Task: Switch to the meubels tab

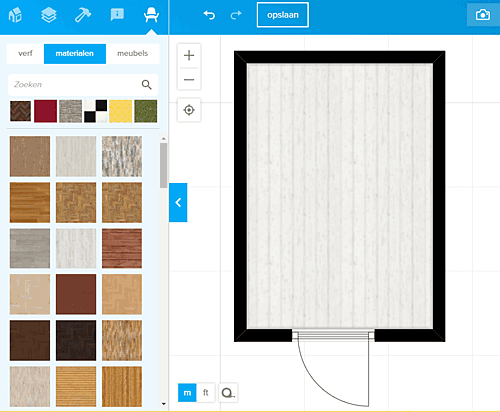Action: 133,53
